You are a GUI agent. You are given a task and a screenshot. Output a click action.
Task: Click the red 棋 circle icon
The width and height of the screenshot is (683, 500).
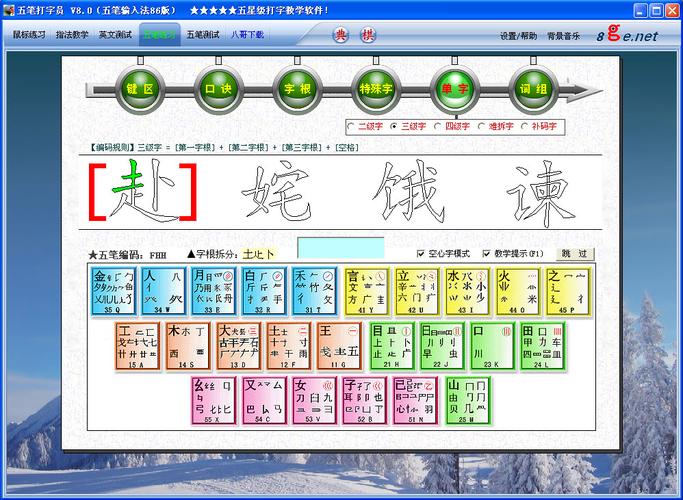[x=368, y=35]
